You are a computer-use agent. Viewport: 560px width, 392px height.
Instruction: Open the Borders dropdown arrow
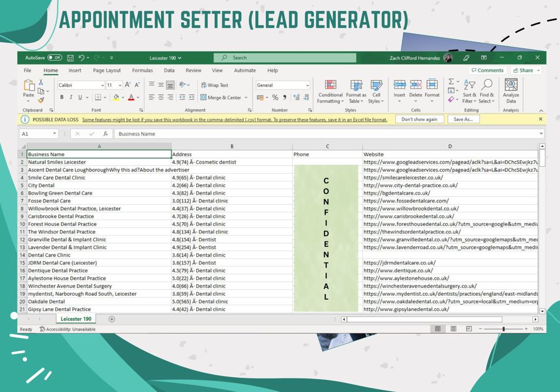point(105,97)
